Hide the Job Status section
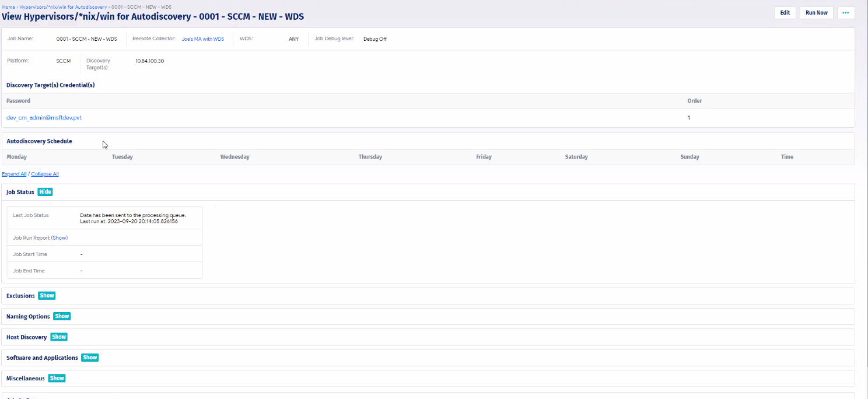The width and height of the screenshot is (868, 399). pos(45,191)
